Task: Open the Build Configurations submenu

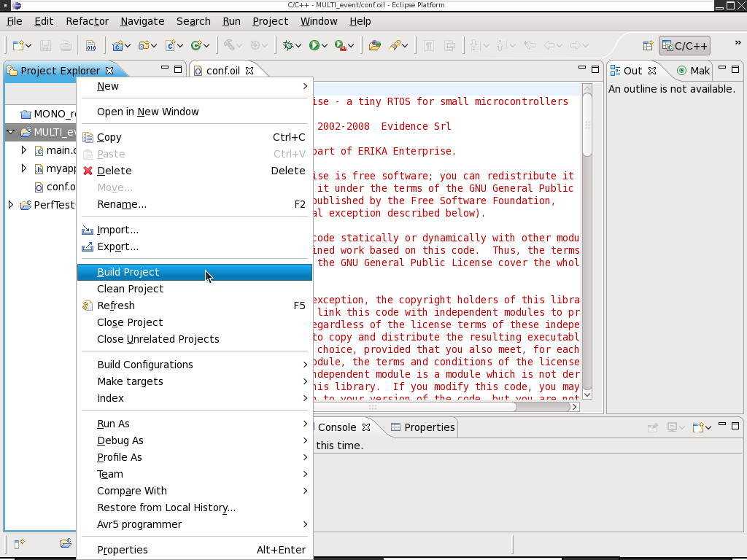Action: point(194,365)
